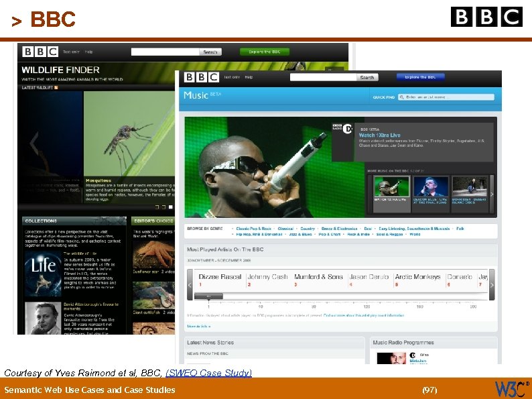The height and width of the screenshot is (399, 532).
Task: Click the 1Xtra icon under Music Radio Programmes
Action: (413, 355)
